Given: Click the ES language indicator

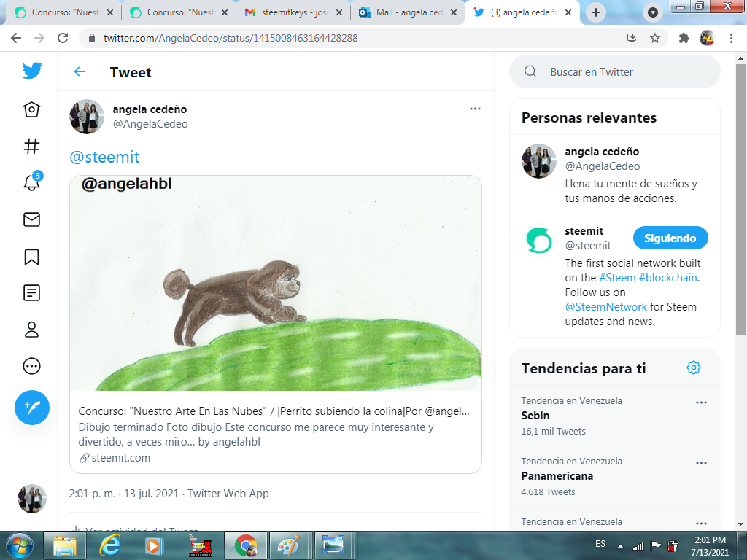Looking at the screenshot, I should pos(600,544).
